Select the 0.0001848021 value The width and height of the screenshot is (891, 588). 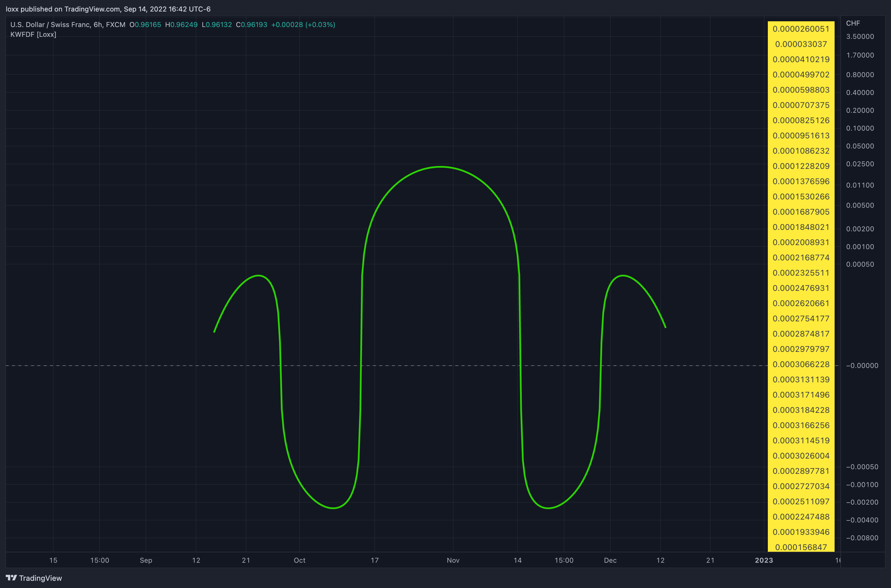point(801,227)
